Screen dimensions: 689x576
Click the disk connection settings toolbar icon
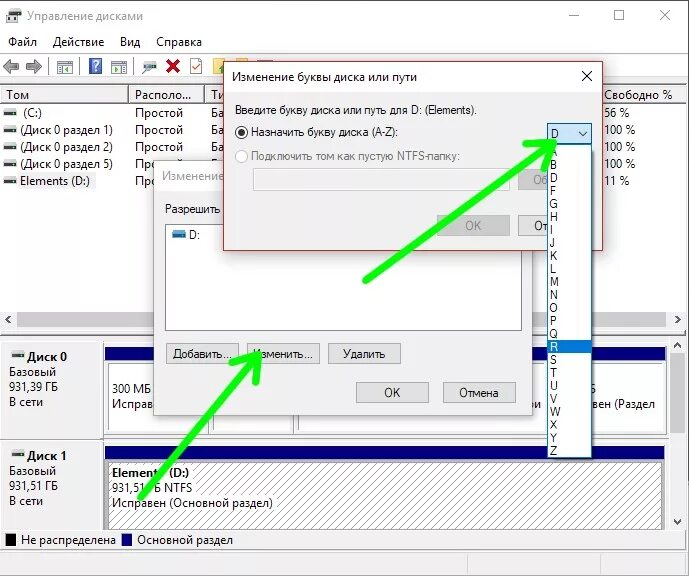click(x=149, y=67)
